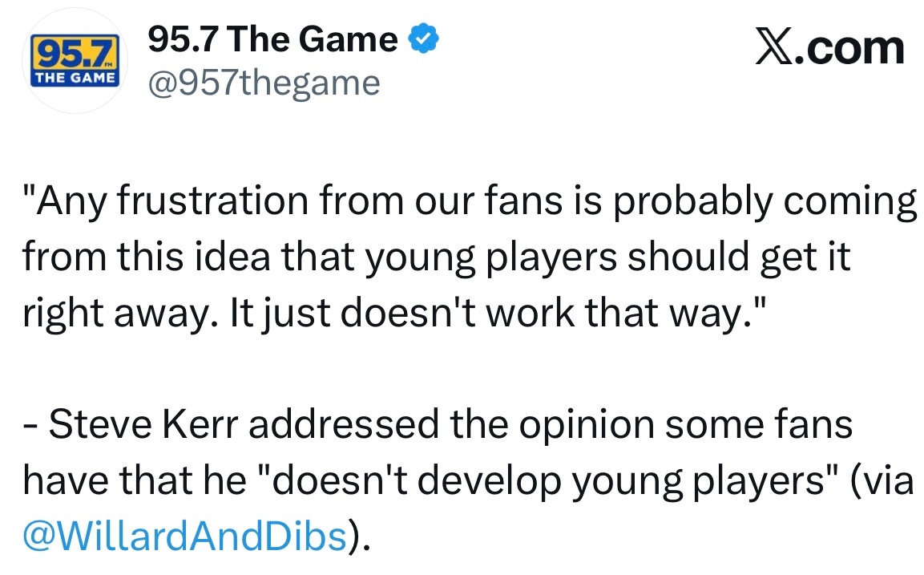Click the yellow 95.7 numerals in the logo
Viewport: 924px width, 575px height.
pos(69,55)
